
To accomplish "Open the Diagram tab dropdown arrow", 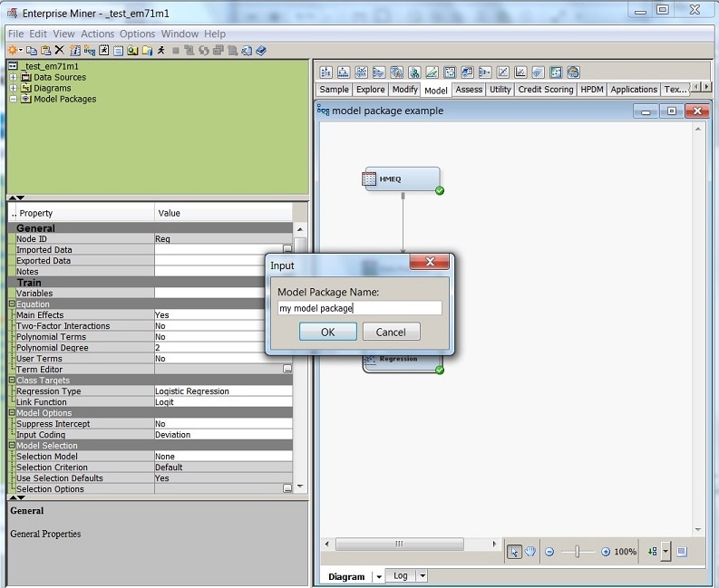I will coord(378,576).
